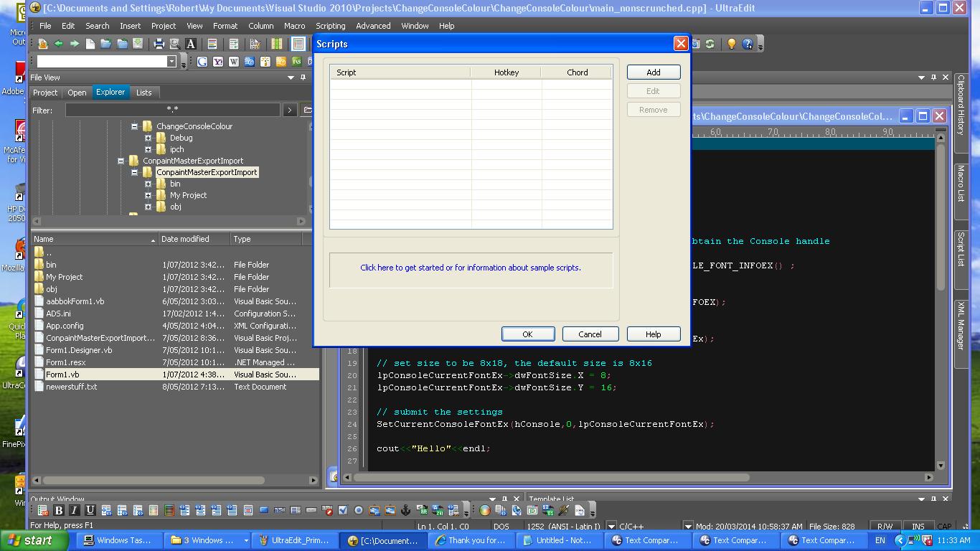Click the anchor icon in bottom toolbar
The width and height of the screenshot is (980, 551).
click(x=405, y=510)
